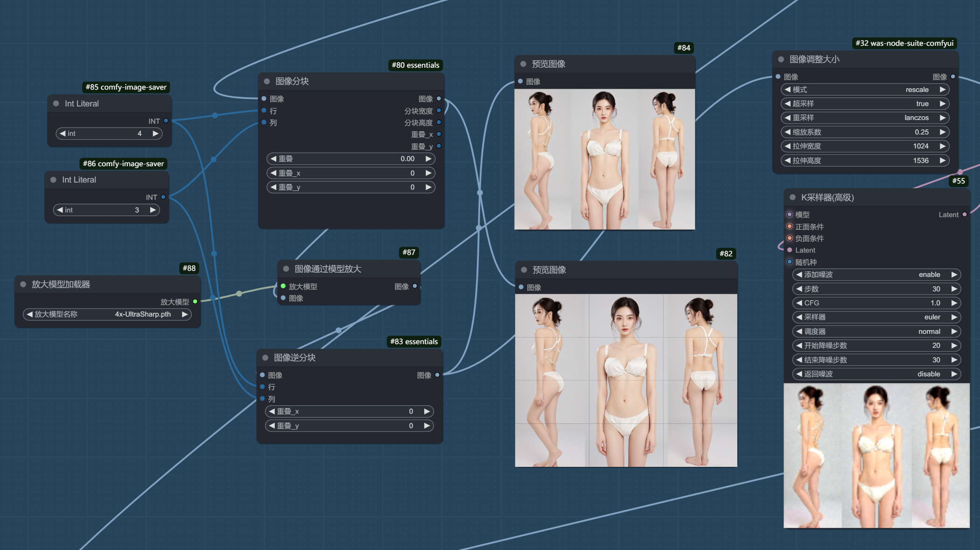980x550 pixels.
Task: Click next arrow on 放大模型名称 selector
Action: [x=185, y=314]
